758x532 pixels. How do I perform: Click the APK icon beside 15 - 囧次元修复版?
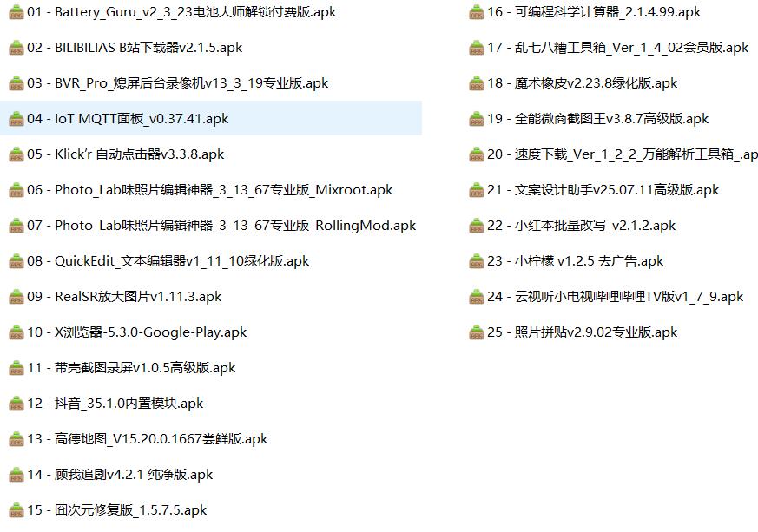click(16, 509)
